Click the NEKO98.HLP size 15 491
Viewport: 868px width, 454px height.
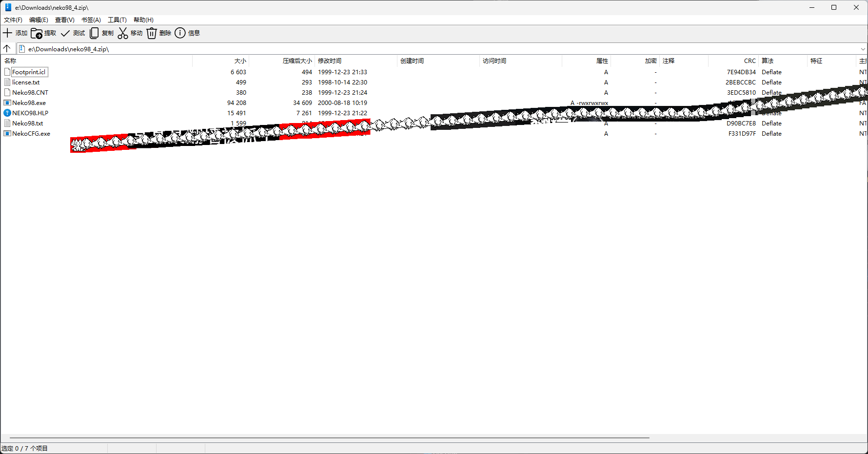[237, 113]
